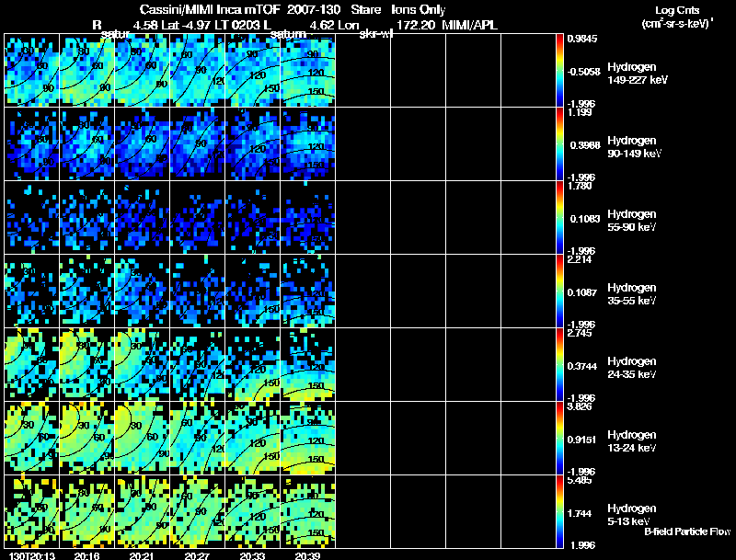
Task: Click the color scale for Hydrogen 13-24 keV
Action: [x=559, y=438]
